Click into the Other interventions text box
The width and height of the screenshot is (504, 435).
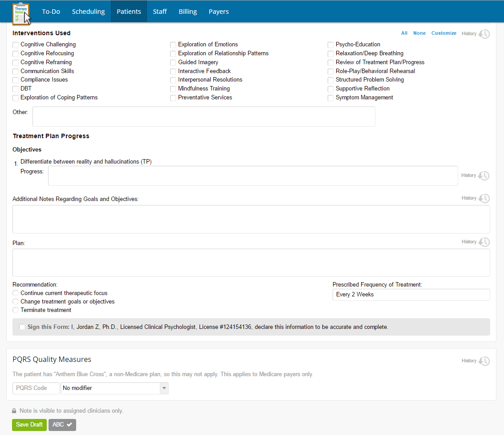click(204, 116)
